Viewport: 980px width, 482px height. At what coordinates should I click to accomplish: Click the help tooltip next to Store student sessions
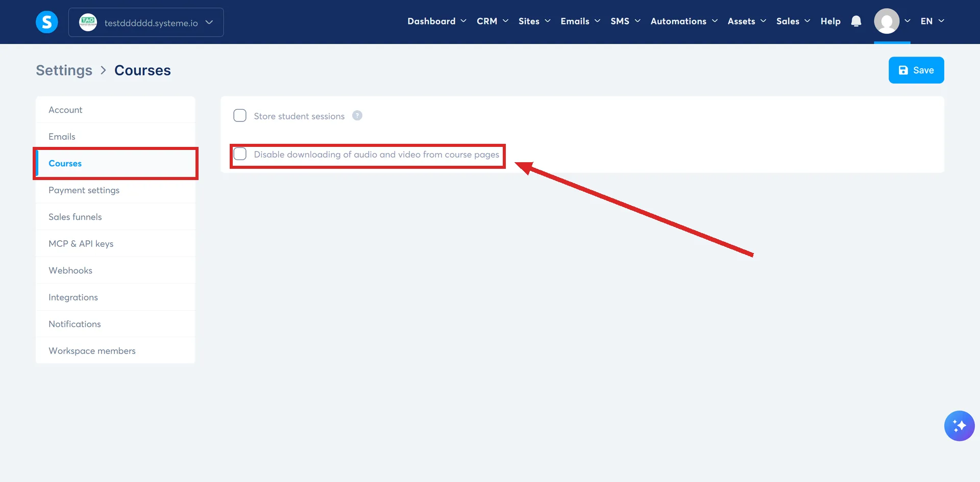coord(357,116)
